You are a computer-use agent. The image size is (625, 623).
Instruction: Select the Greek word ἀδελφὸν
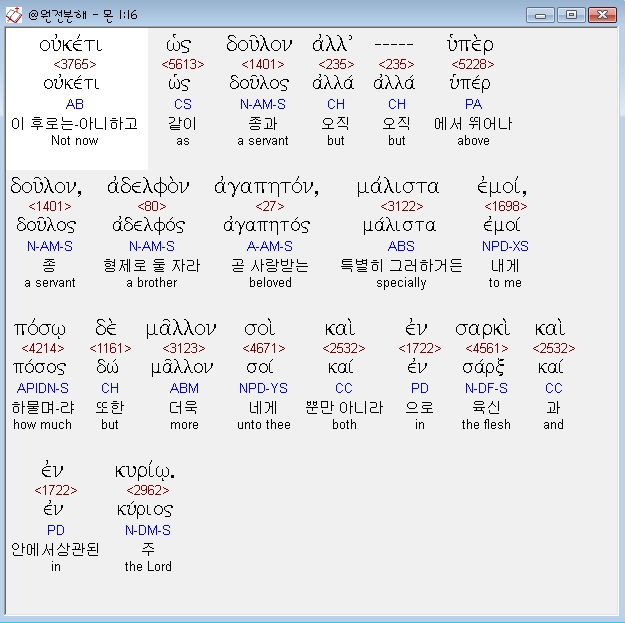click(x=148, y=187)
